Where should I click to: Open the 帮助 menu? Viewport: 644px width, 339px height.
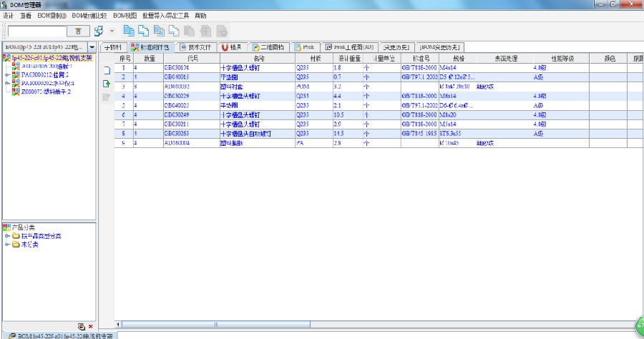200,15
